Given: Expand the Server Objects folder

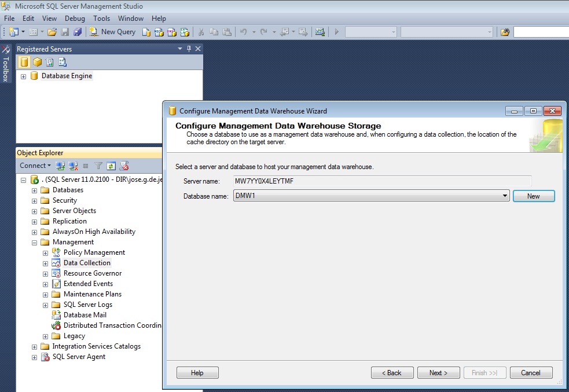Looking at the screenshot, I should click(35, 211).
